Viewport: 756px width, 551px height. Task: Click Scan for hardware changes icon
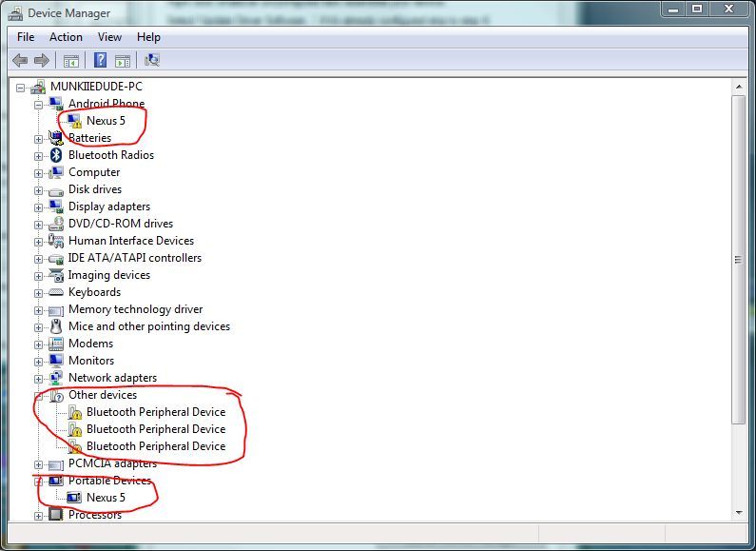click(152, 60)
